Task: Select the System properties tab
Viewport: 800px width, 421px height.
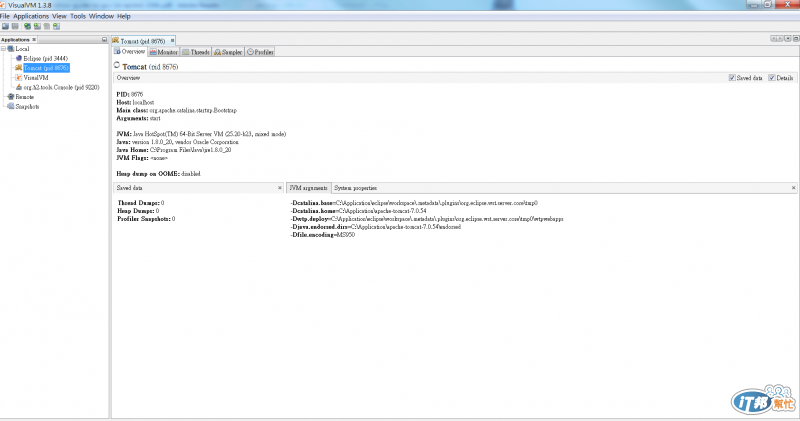Action: pos(355,188)
